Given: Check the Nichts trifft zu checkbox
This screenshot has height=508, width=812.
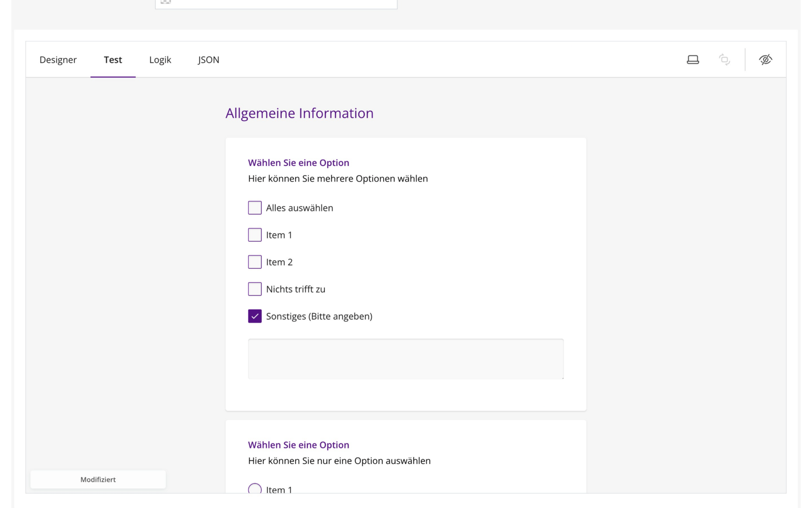Looking at the screenshot, I should (255, 289).
